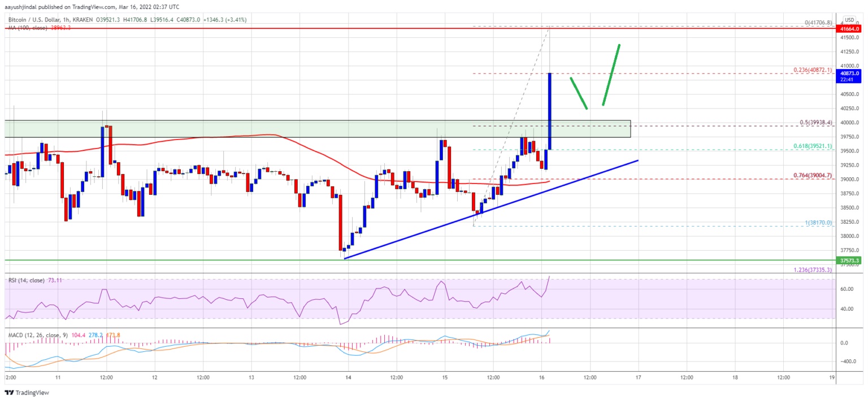The image size is (868, 401).
Task: Select the 0.5 (39938.4) Fibonacci label
Action: click(814, 123)
